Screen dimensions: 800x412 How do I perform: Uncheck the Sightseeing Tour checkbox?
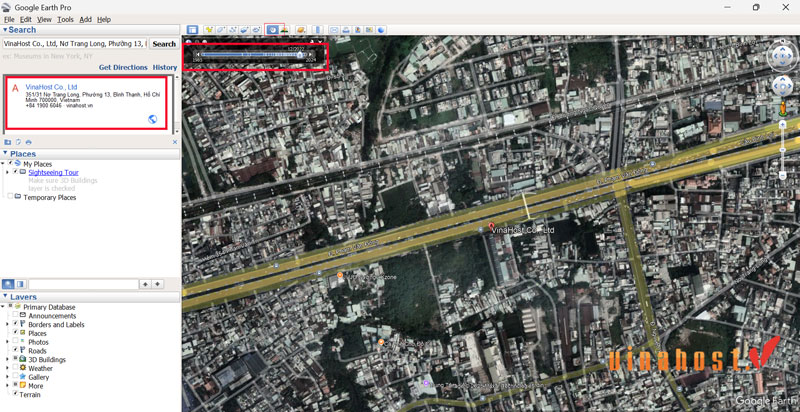15,172
